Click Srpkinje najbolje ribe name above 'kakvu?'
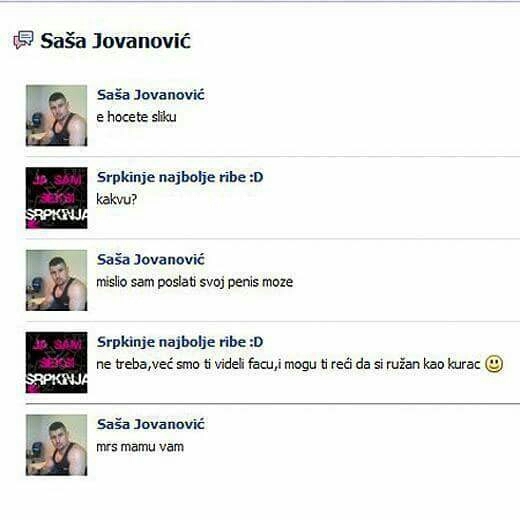This screenshot has width=520, height=520. (x=180, y=177)
